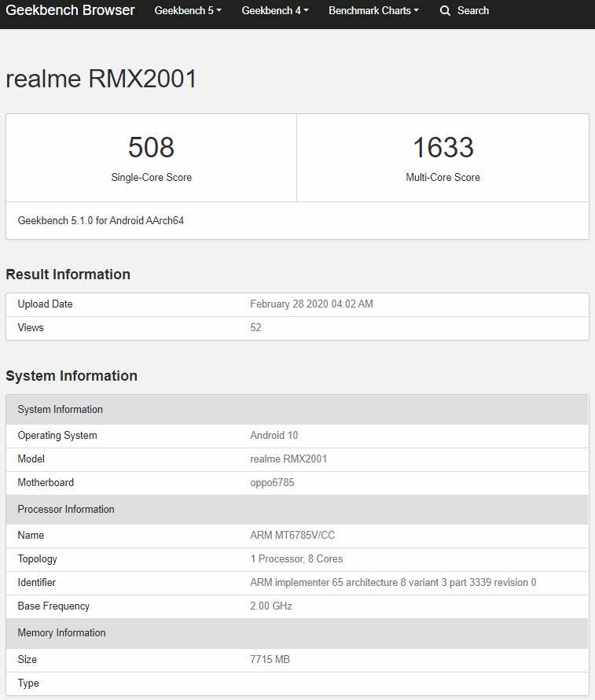The height and width of the screenshot is (700, 595).
Task: Open the Benchmark Charts dropdown
Action: coord(374,11)
